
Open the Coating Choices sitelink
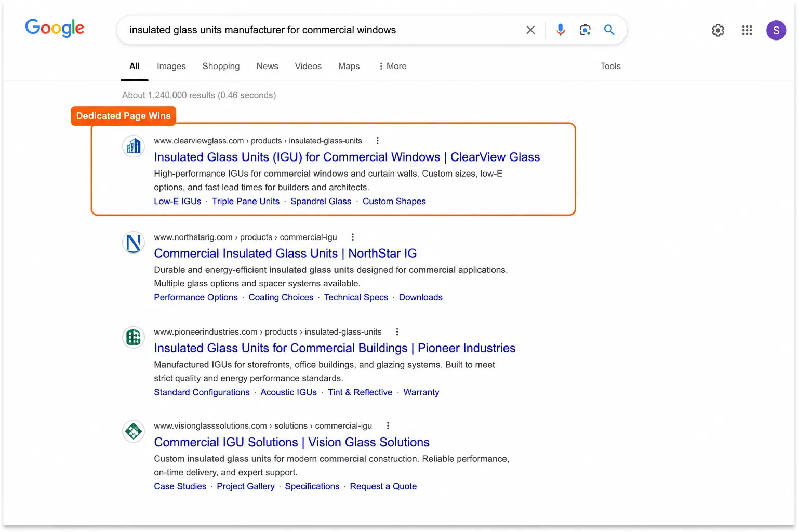click(281, 297)
